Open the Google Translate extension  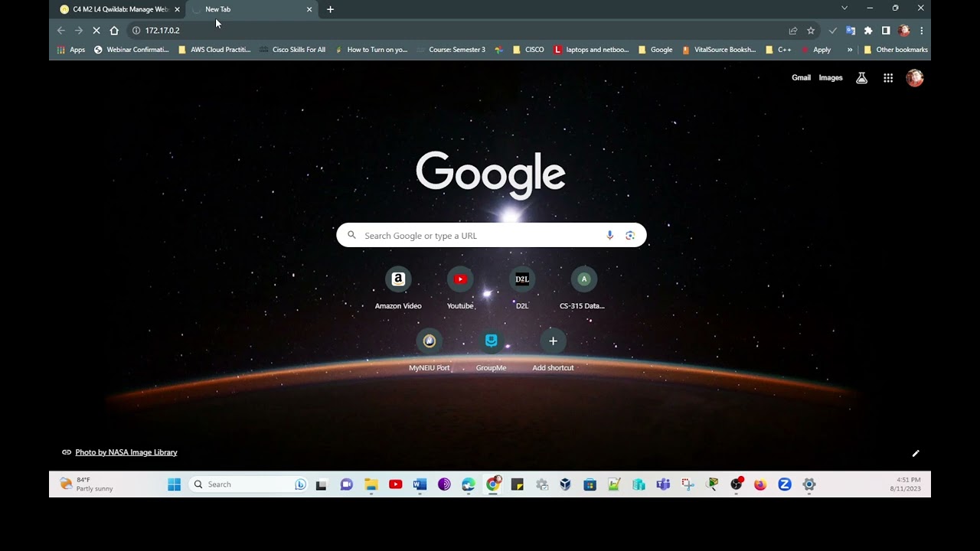click(x=851, y=31)
